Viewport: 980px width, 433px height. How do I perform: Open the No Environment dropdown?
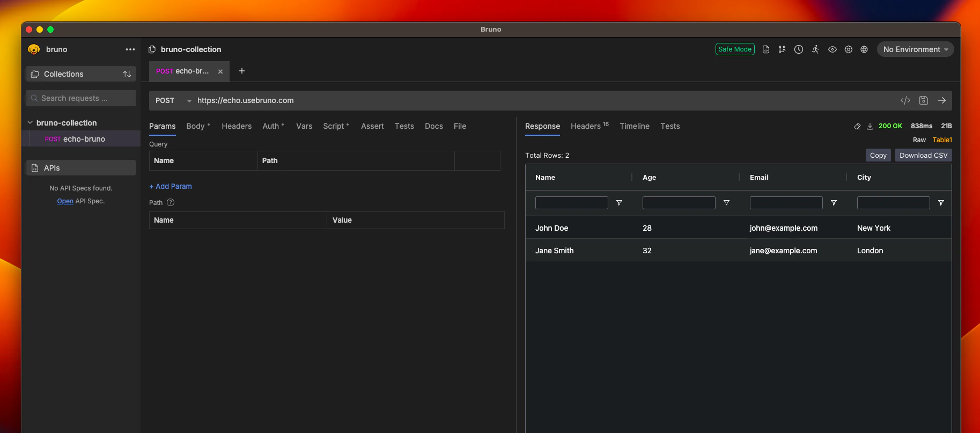pos(915,49)
